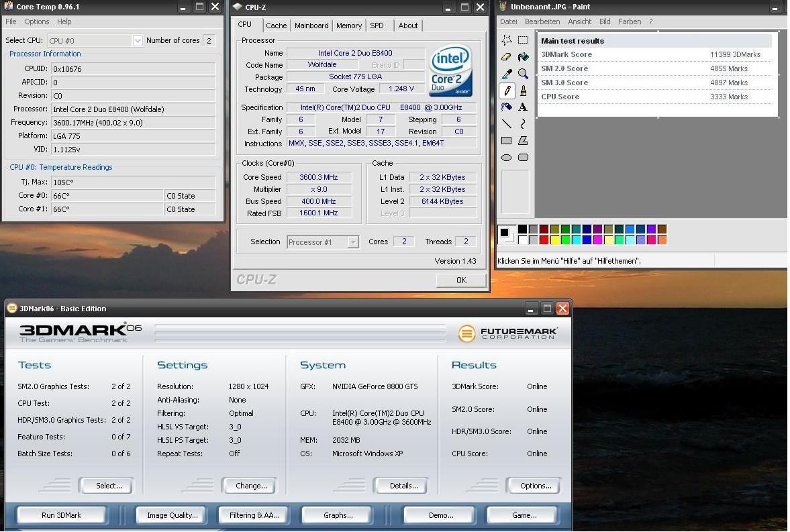Click the Core Voltage value 1.248 V
Screen dimensions: 790x532
coord(401,89)
